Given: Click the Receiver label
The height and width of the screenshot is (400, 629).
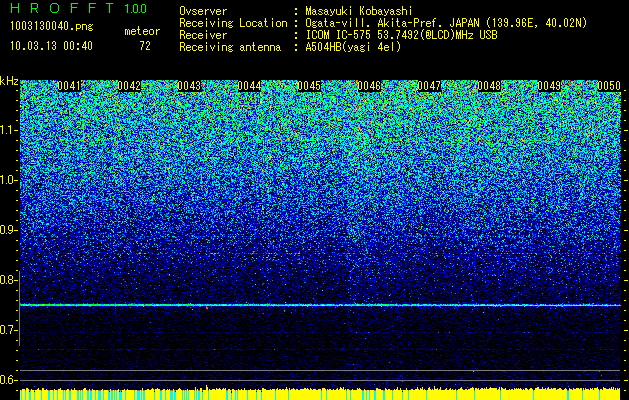Looking at the screenshot, I should (203, 35).
